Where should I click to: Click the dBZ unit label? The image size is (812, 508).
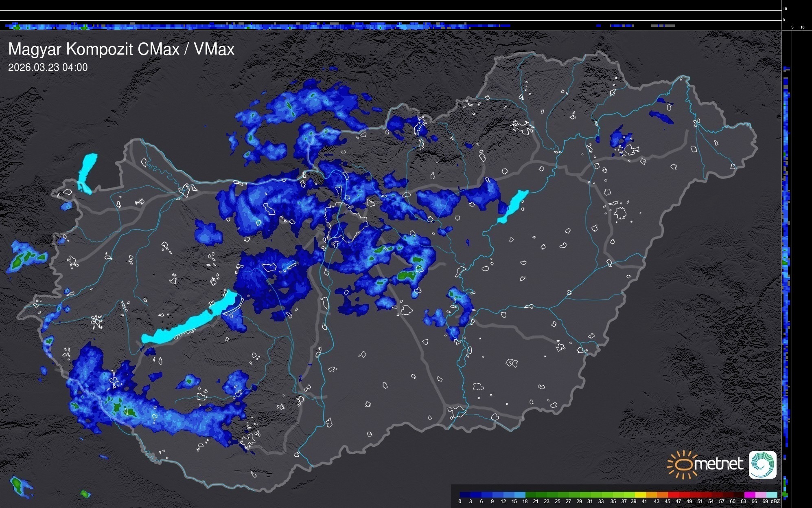[x=775, y=501]
